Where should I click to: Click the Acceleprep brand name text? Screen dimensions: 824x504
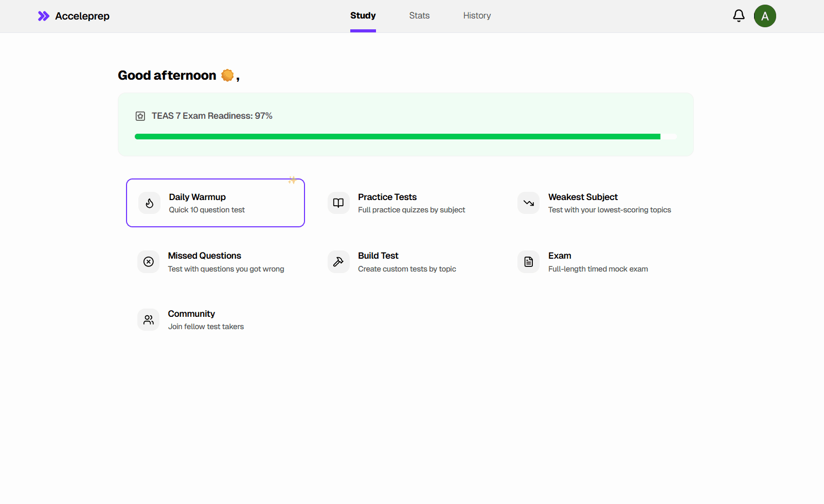click(82, 16)
